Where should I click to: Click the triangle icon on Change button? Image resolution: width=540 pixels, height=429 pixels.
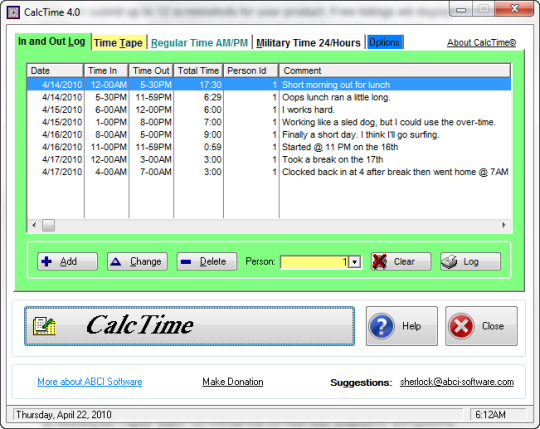coord(116,262)
